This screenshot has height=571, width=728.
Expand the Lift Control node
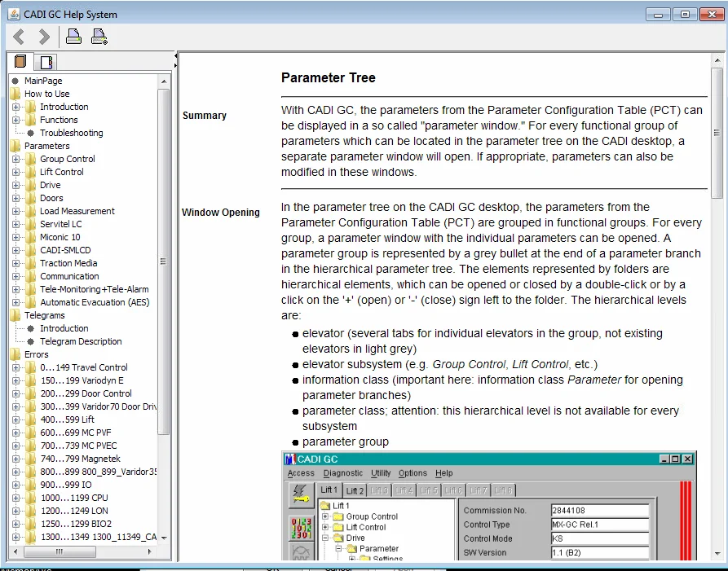pyautogui.click(x=15, y=172)
